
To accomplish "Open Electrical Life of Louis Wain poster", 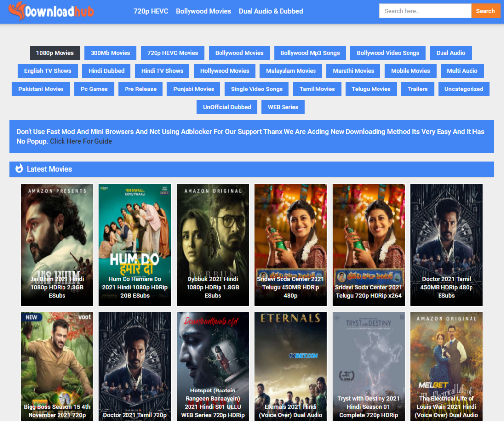I will click(446, 366).
